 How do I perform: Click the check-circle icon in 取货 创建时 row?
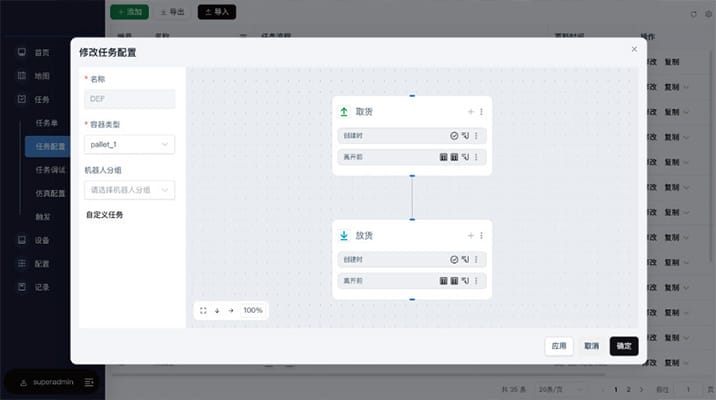(x=453, y=135)
